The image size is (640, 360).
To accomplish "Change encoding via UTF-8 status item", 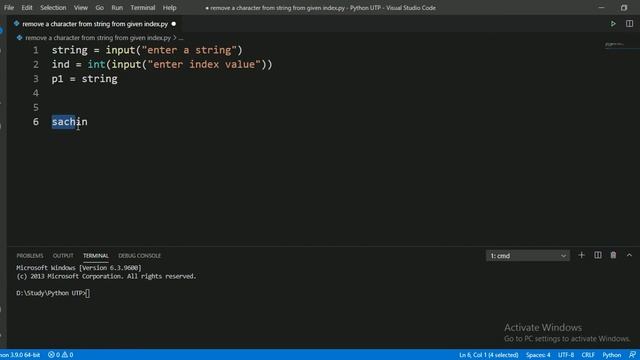I will [566, 355].
